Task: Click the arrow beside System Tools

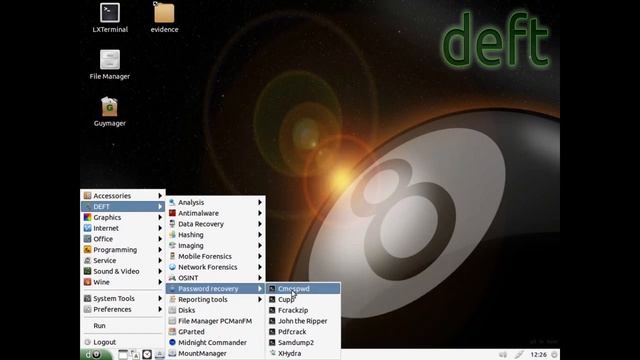Action: click(160, 298)
